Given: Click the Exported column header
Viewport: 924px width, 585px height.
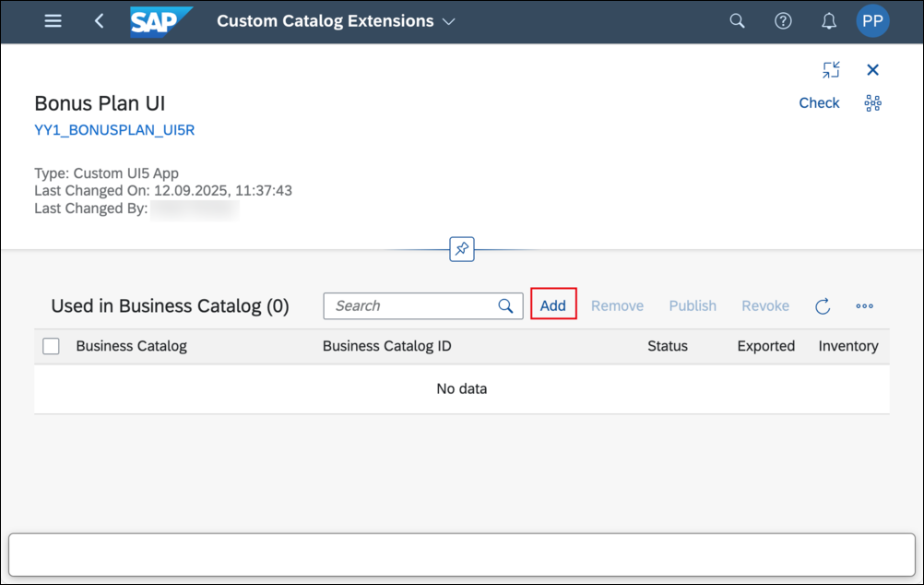Looking at the screenshot, I should 766,346.
